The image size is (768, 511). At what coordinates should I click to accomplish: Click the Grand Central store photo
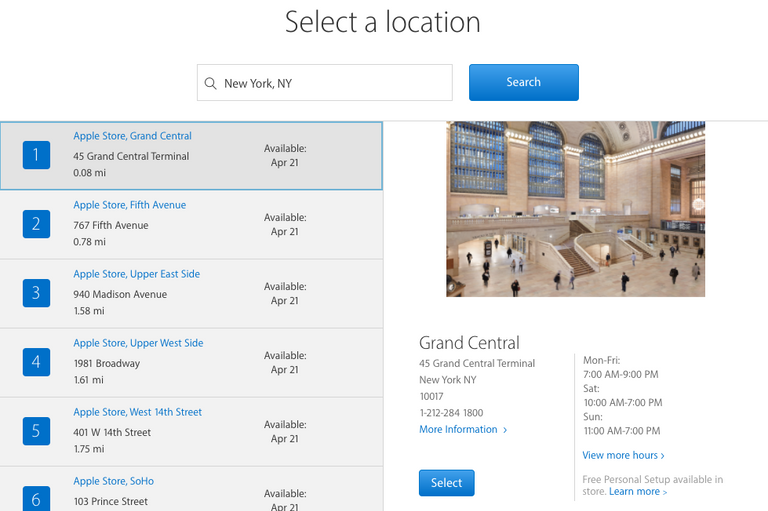575,209
